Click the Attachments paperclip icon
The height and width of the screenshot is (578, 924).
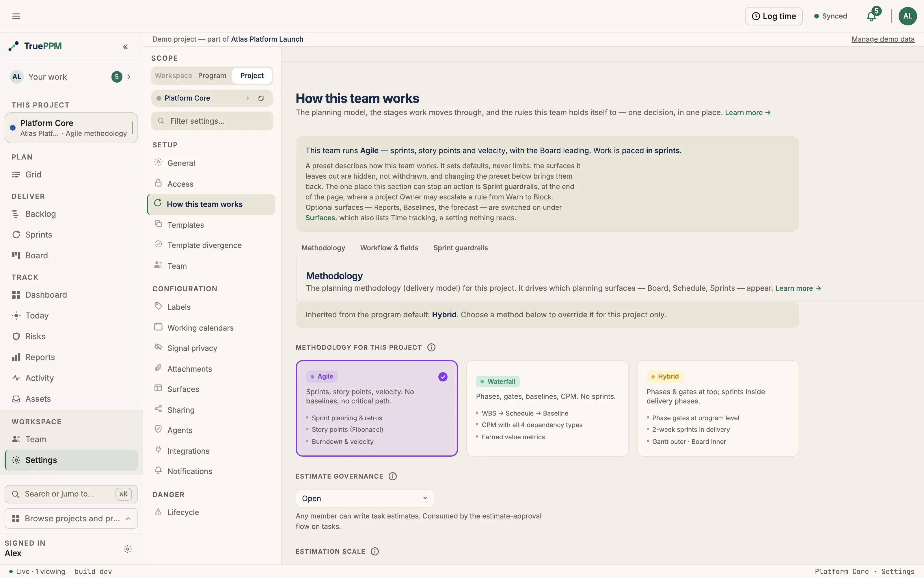click(158, 368)
